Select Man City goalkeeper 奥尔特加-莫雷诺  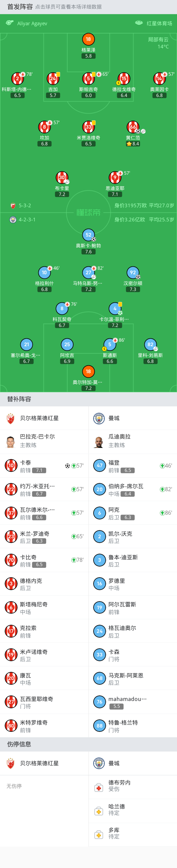(x=88, y=372)
